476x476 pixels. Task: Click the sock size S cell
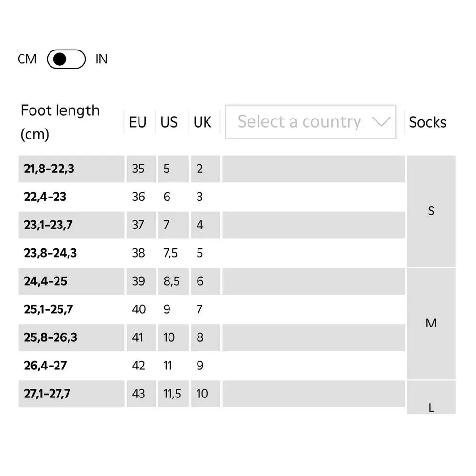pos(431,211)
